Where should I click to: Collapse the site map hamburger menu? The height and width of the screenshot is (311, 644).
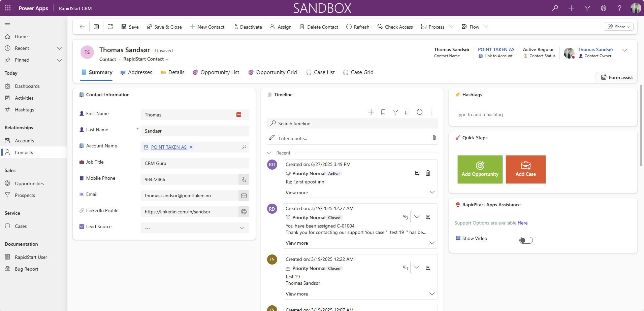7,24
